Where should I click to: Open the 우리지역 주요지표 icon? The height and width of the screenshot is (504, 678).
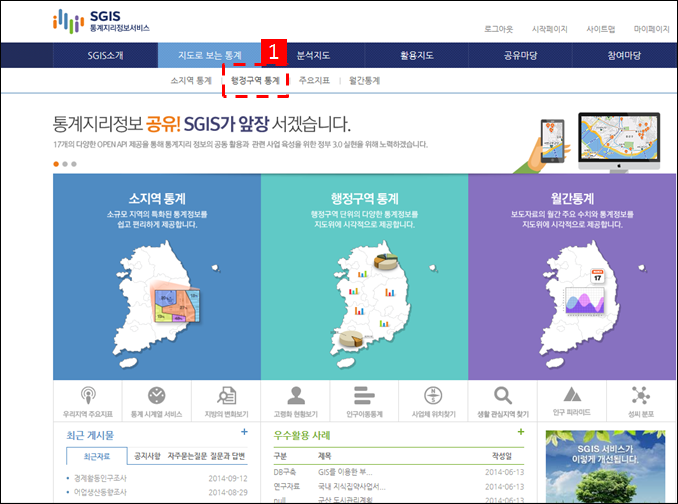click(x=88, y=395)
